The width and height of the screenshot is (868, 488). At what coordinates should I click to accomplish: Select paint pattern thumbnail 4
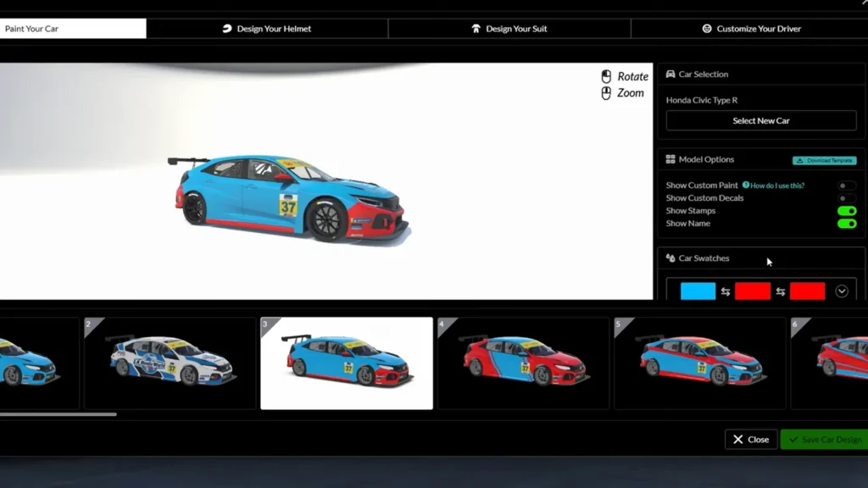click(523, 363)
